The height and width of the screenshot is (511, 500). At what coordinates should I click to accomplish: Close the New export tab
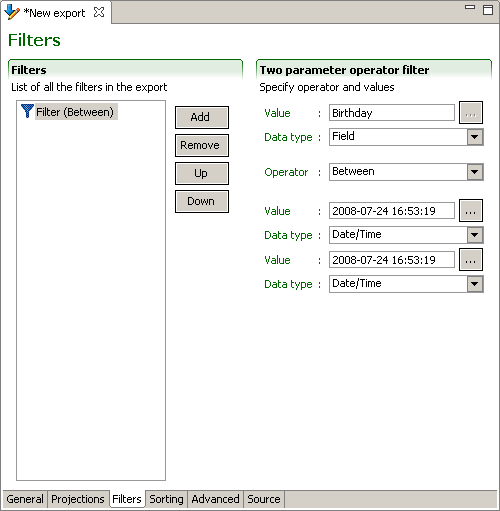pos(99,12)
